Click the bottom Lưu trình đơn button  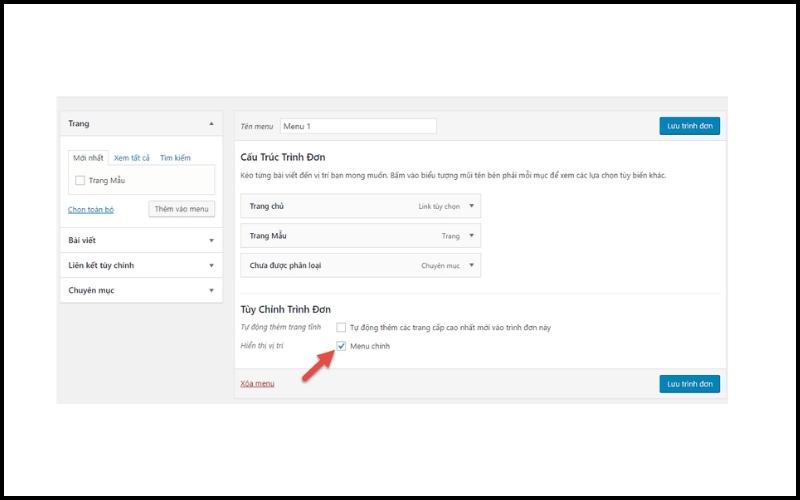point(689,383)
